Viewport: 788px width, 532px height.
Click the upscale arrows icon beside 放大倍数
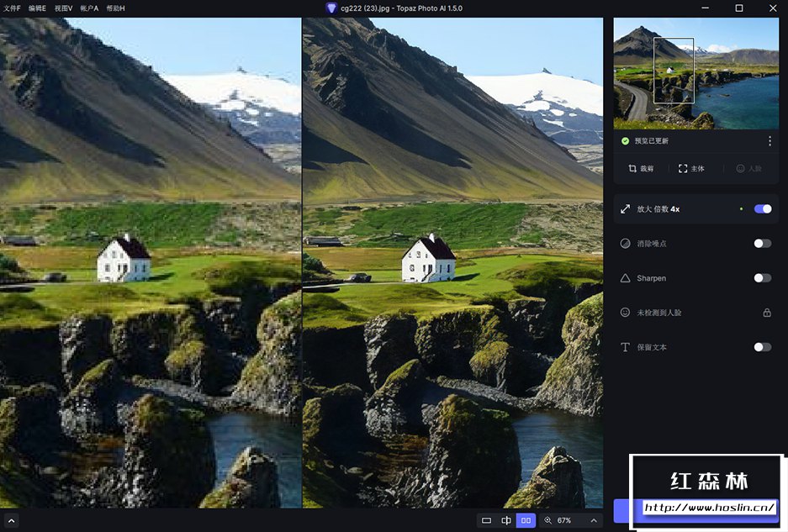(x=625, y=209)
